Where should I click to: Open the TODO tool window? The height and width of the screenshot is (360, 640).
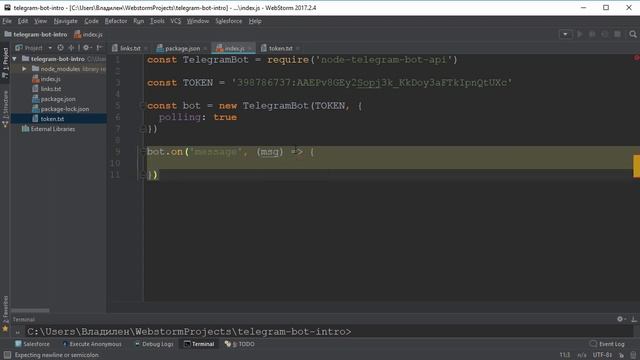[x=240, y=344]
